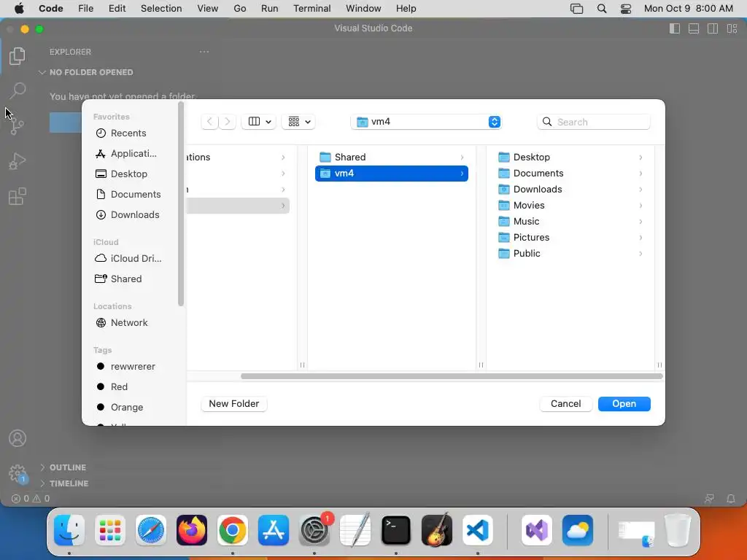747x560 pixels.
Task: Open the Edit menu
Action: 117,9
